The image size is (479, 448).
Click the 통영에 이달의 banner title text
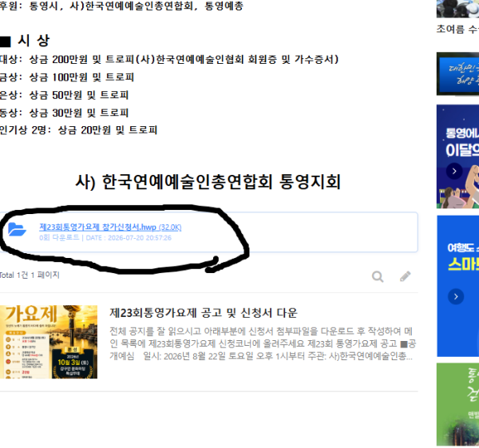coord(462,141)
